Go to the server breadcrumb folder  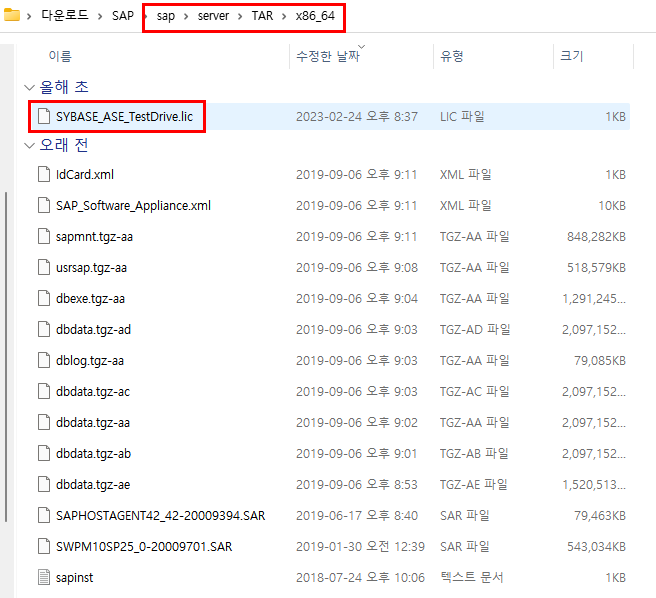(x=213, y=16)
